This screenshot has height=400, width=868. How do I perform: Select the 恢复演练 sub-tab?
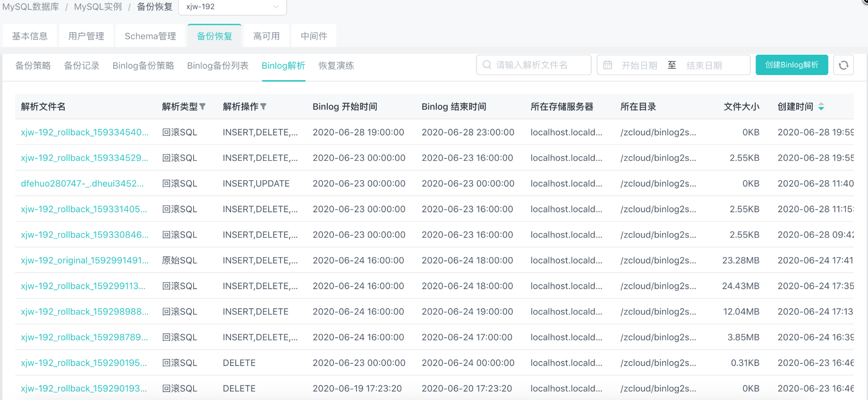(x=336, y=66)
